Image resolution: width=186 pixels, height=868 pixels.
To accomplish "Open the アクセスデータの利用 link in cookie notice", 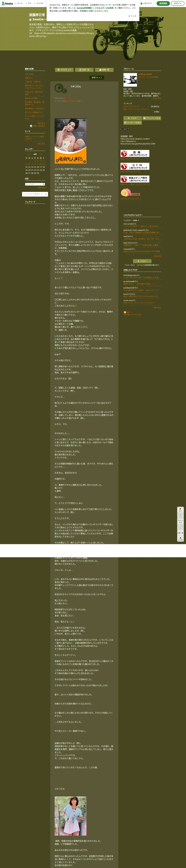I will (x=104, y=8).
